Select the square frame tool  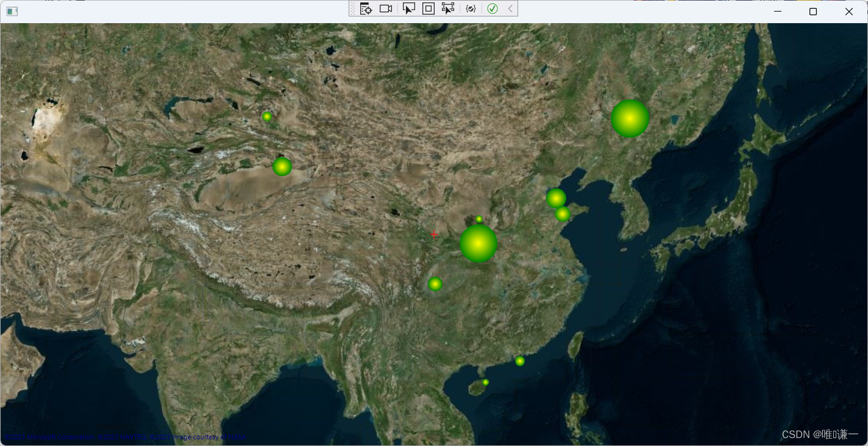(429, 9)
